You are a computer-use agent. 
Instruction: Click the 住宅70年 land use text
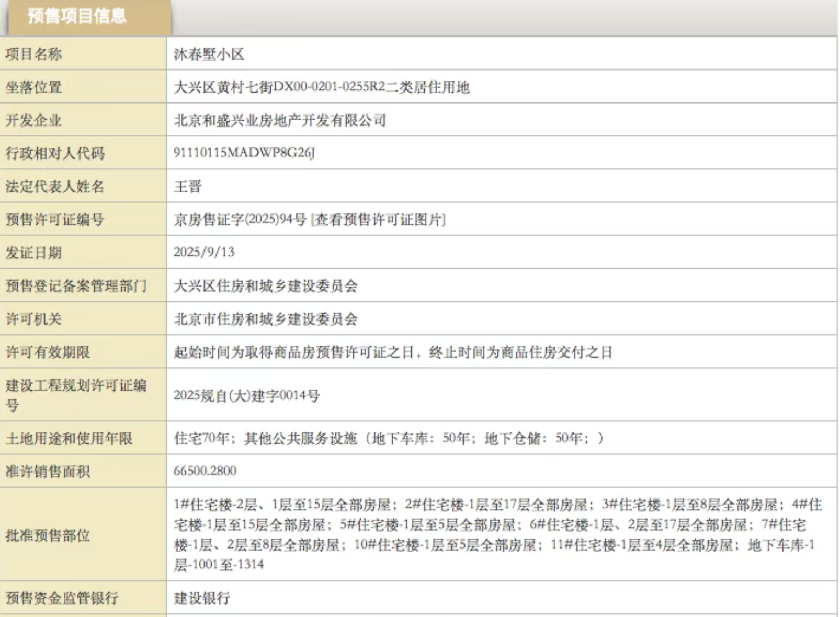coord(201,438)
